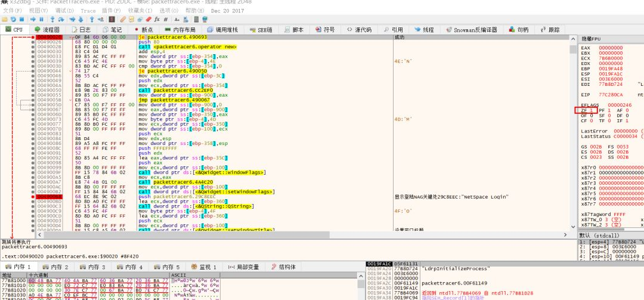644x300 pixels.
Task: Select the CF flag value
Action: click(591, 121)
